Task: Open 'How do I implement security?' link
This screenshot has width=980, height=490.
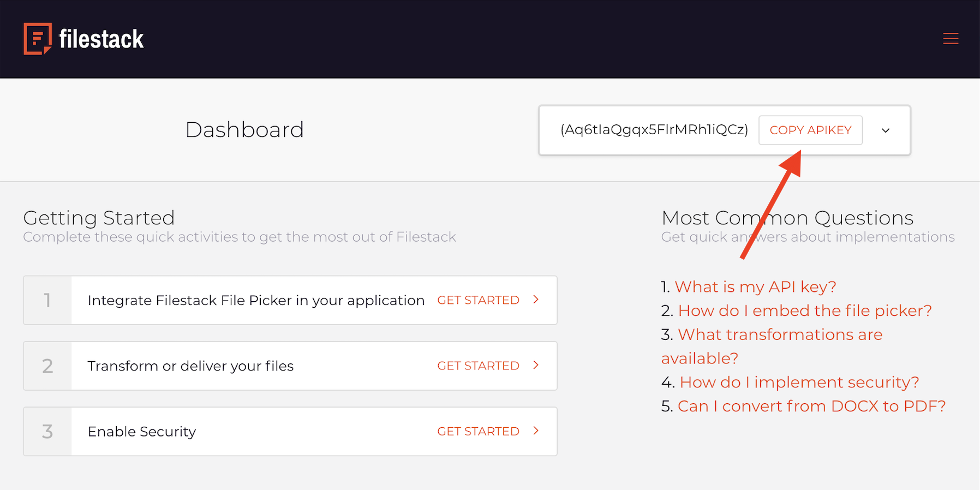Action: (799, 382)
